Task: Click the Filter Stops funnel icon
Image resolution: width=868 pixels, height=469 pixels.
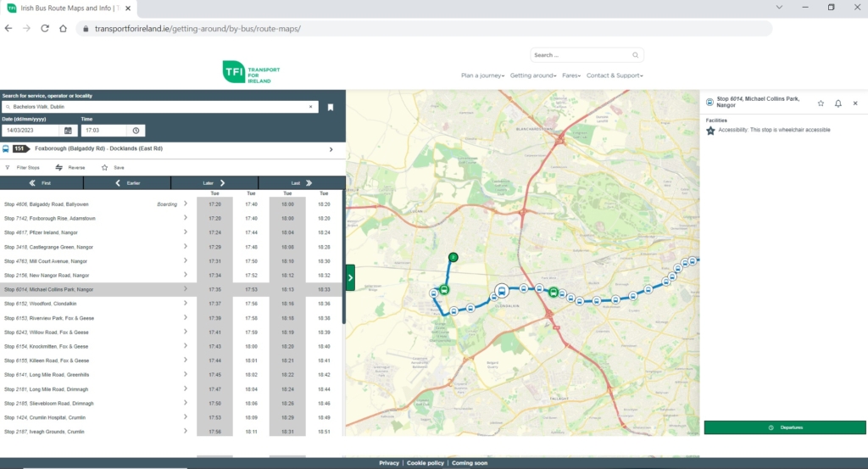Action: (8, 168)
